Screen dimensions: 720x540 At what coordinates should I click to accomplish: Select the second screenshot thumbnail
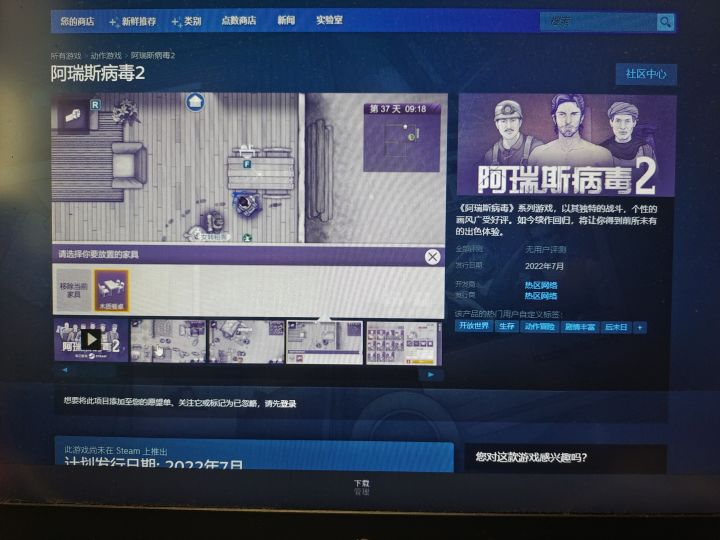click(x=168, y=341)
